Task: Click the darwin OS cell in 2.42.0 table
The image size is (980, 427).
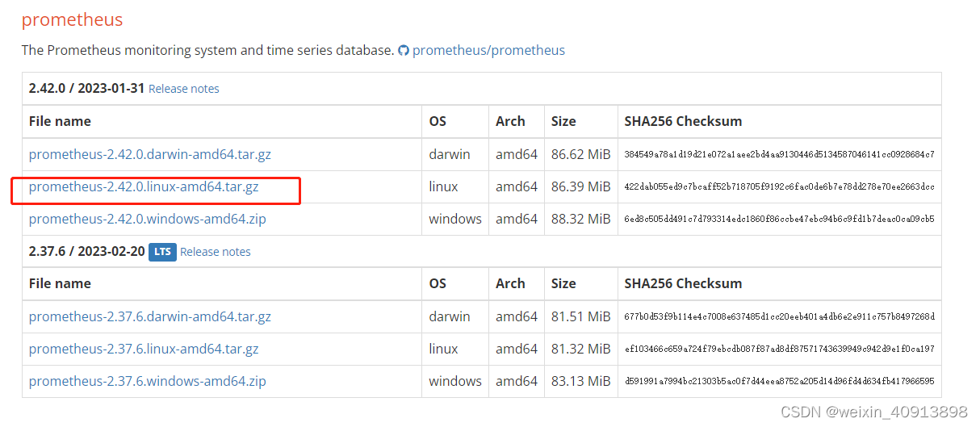Action: coord(455,154)
